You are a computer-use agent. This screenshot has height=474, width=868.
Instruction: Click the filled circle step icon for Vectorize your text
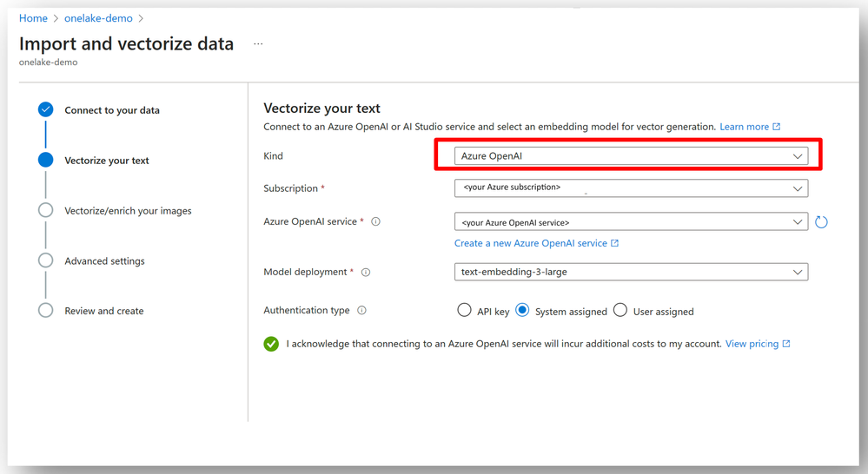(x=46, y=160)
